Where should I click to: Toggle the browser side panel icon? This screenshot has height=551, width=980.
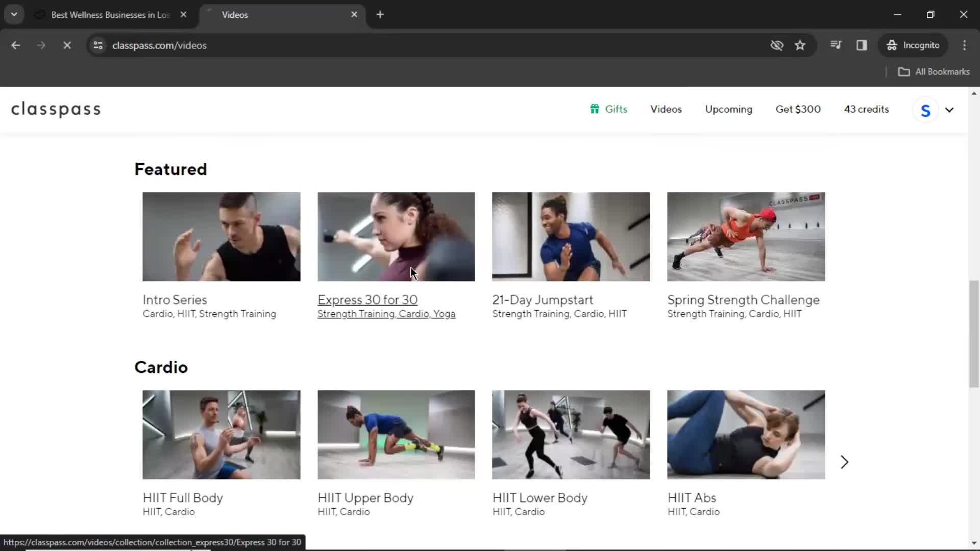coord(862,45)
